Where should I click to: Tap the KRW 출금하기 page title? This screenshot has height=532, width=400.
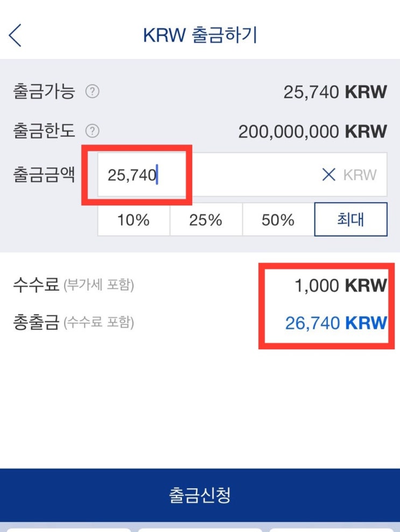pyautogui.click(x=200, y=36)
